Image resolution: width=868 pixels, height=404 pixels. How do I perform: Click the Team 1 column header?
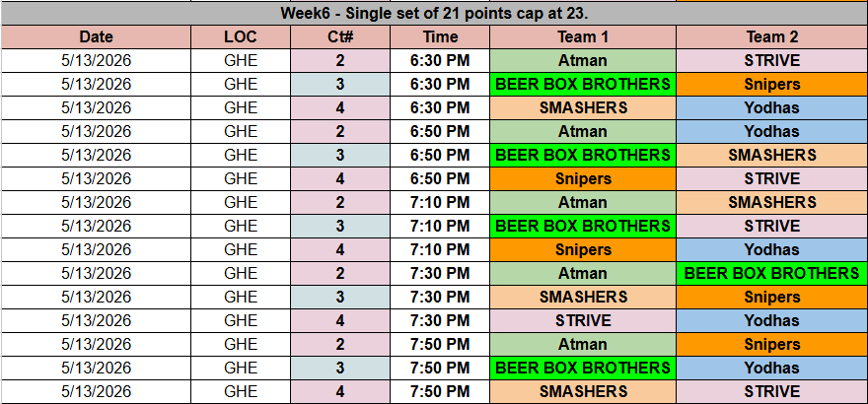point(583,36)
